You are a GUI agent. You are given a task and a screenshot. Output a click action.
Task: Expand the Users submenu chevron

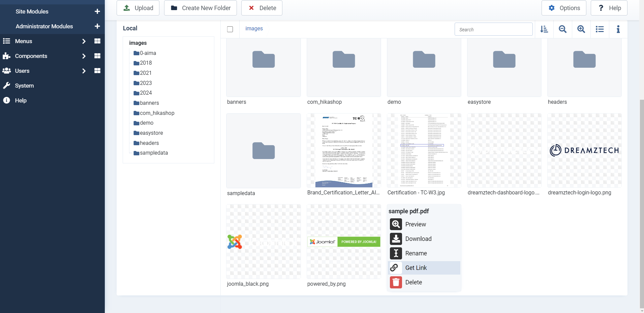[84, 71]
